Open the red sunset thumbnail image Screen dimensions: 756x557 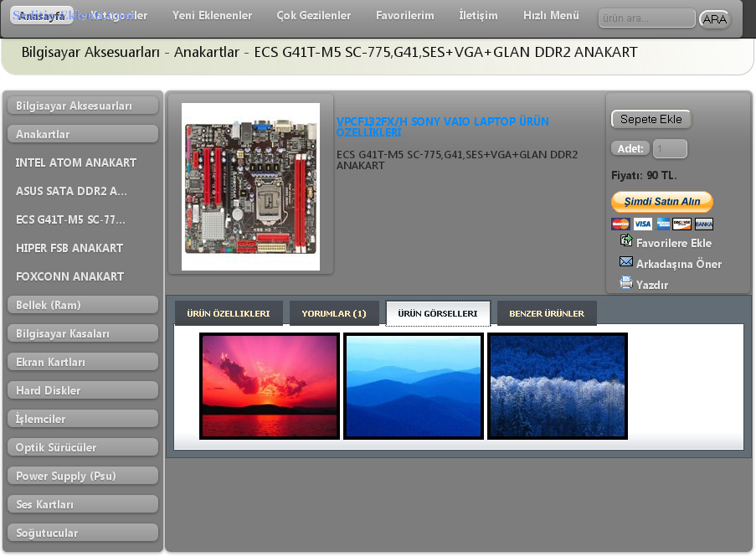coord(270,386)
